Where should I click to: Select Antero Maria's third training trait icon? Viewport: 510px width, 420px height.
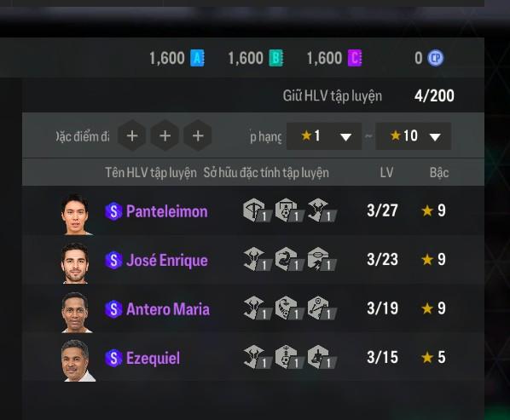tap(322, 308)
